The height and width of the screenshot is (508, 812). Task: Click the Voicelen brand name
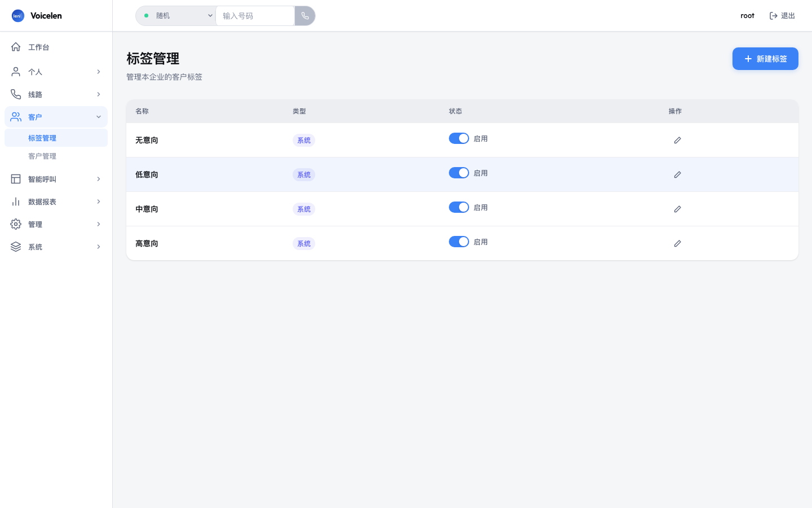(x=46, y=16)
